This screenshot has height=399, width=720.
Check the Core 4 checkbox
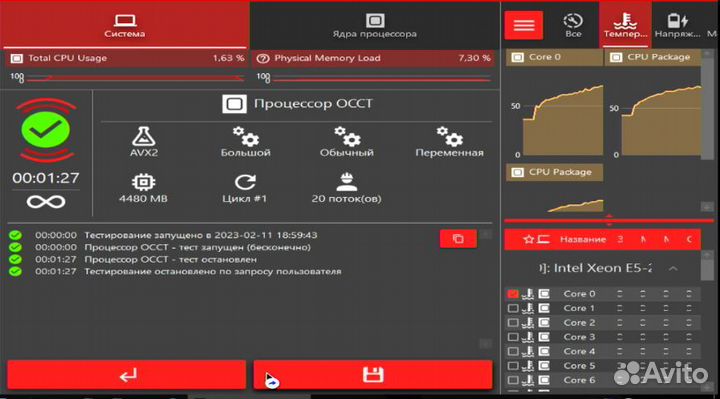coord(513,351)
